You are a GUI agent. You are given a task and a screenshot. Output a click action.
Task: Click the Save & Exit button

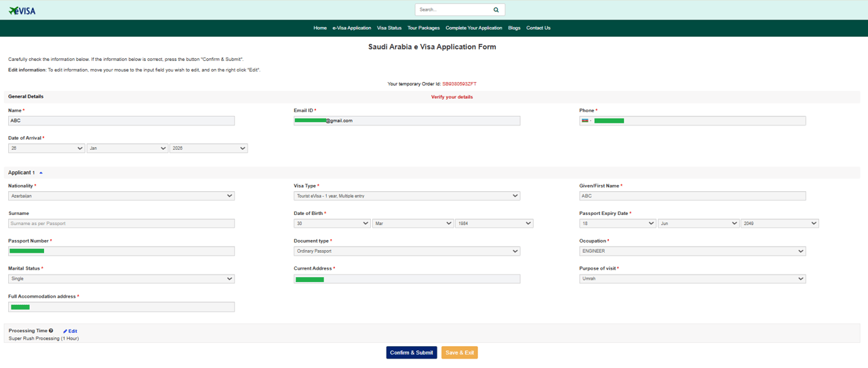pyautogui.click(x=459, y=352)
